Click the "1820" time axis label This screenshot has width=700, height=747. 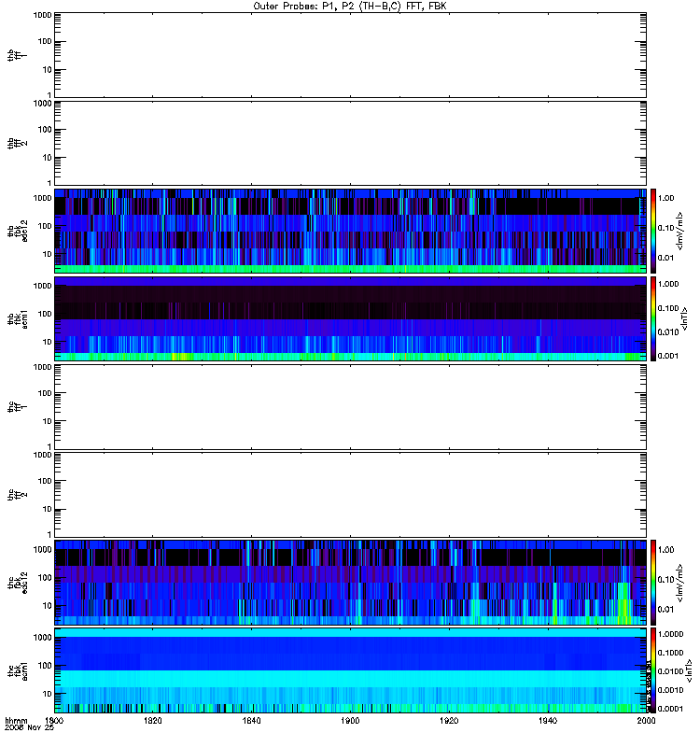coord(152,721)
